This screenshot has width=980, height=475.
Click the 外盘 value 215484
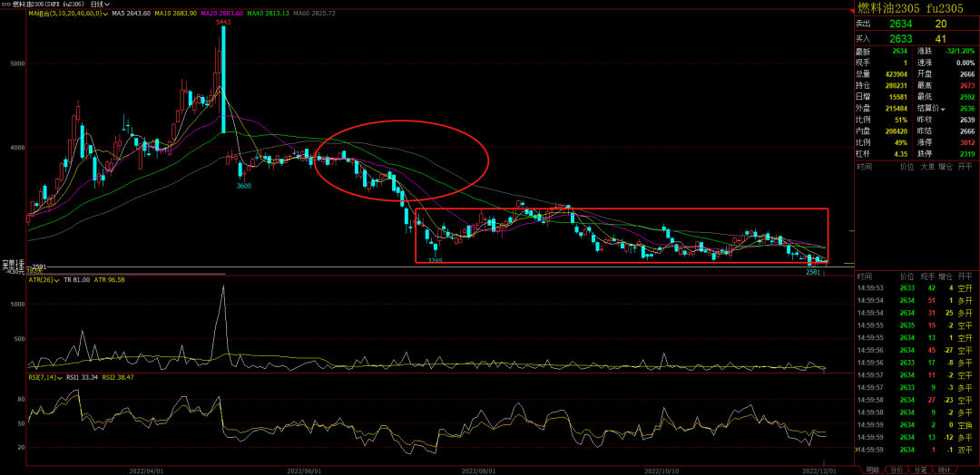pyautogui.click(x=895, y=108)
